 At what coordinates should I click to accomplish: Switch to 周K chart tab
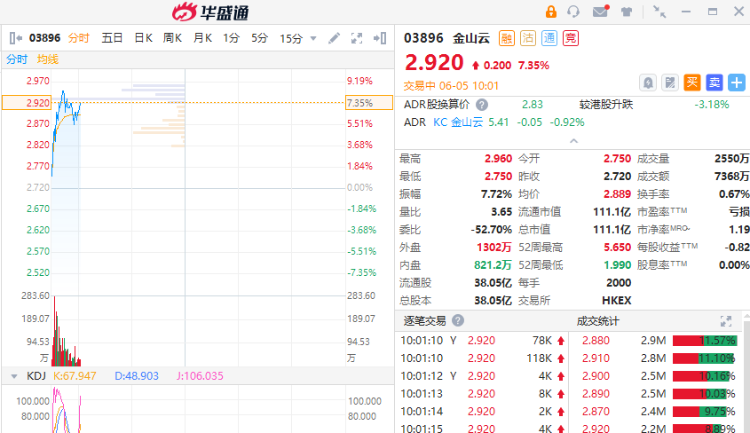(172, 38)
